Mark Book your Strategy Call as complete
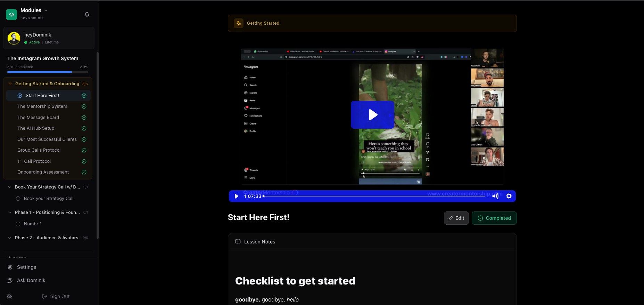This screenshot has width=644, height=305. 18,199
